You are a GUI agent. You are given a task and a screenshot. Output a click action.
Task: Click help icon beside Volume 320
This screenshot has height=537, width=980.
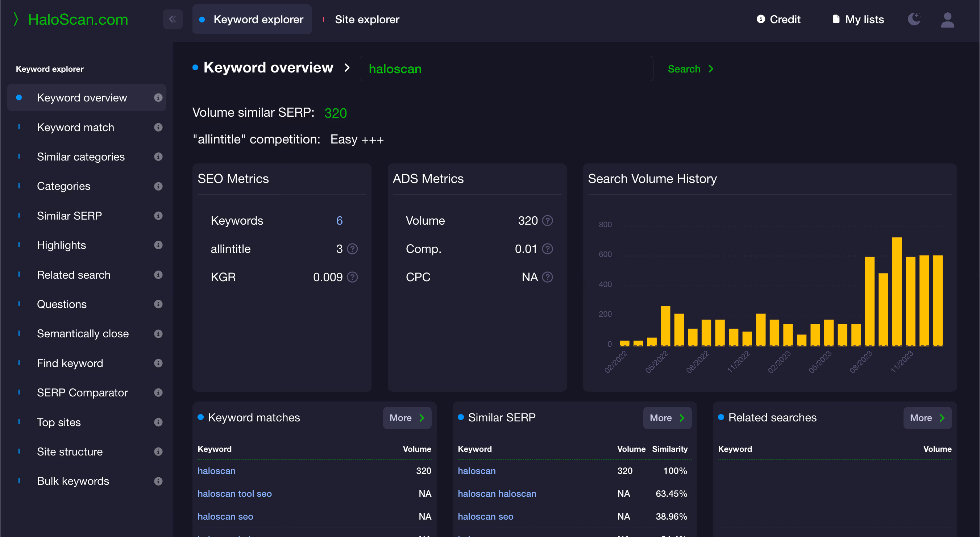[547, 221]
